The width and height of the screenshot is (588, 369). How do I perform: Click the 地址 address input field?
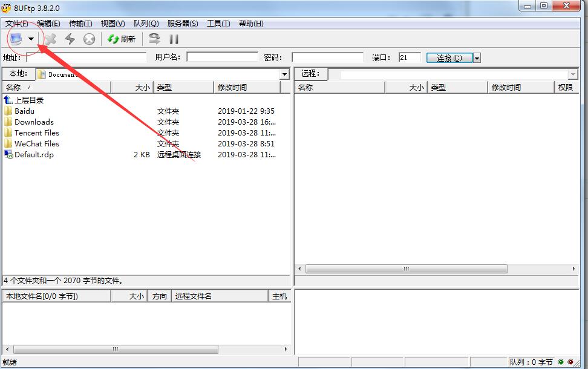pyautogui.click(x=87, y=57)
